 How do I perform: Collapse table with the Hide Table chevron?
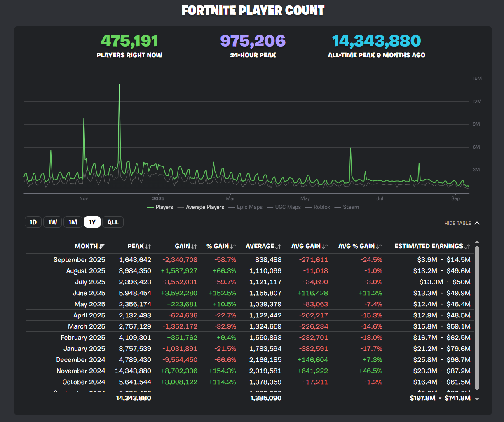click(477, 223)
